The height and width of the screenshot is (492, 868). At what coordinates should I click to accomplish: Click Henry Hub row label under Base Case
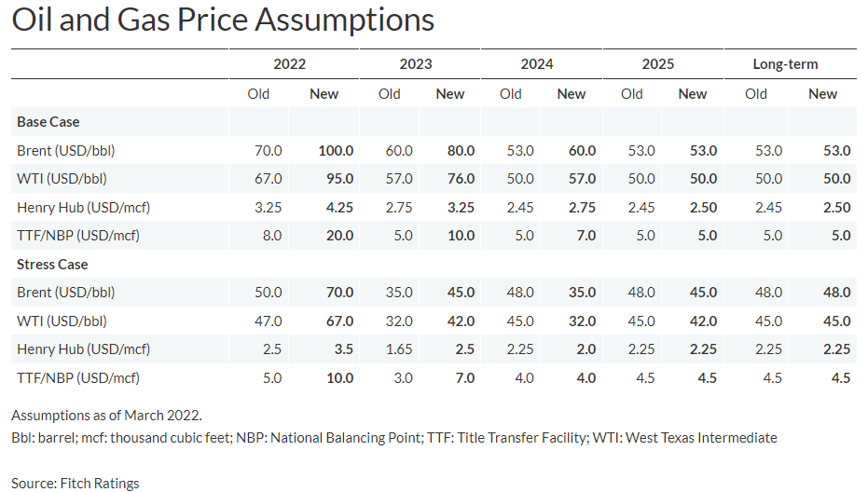(83, 207)
